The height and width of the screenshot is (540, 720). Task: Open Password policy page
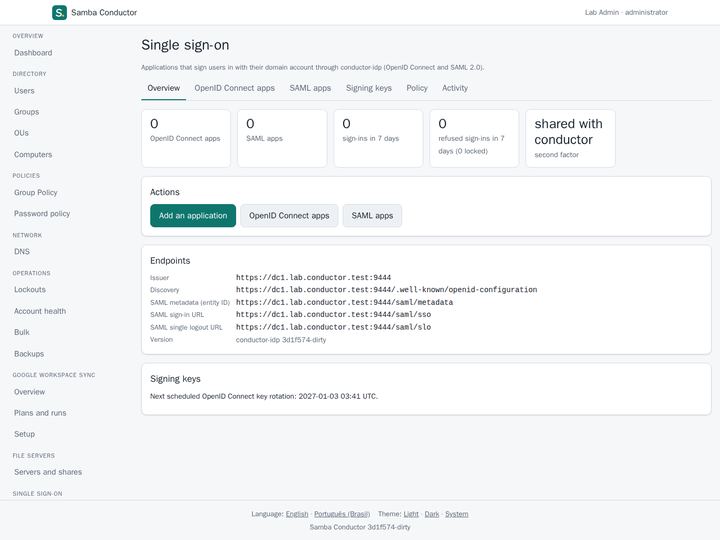42,214
